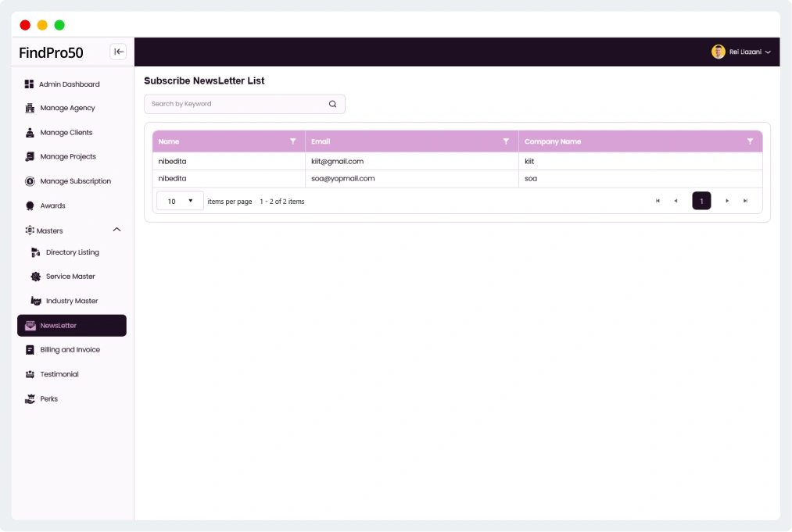Go to the last page arrow
Screen dimensions: 792x532
(x=745, y=201)
